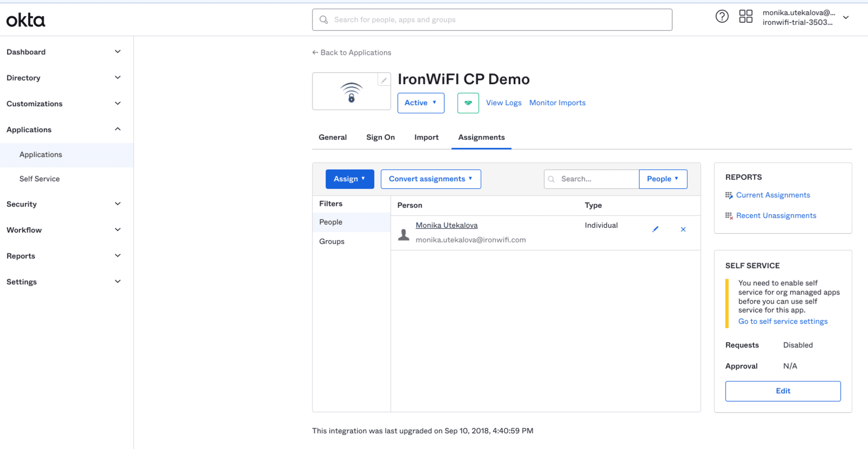Image resolution: width=868 pixels, height=449 pixels.
Task: Focus the global people, apps and groups search
Action: [492, 20]
